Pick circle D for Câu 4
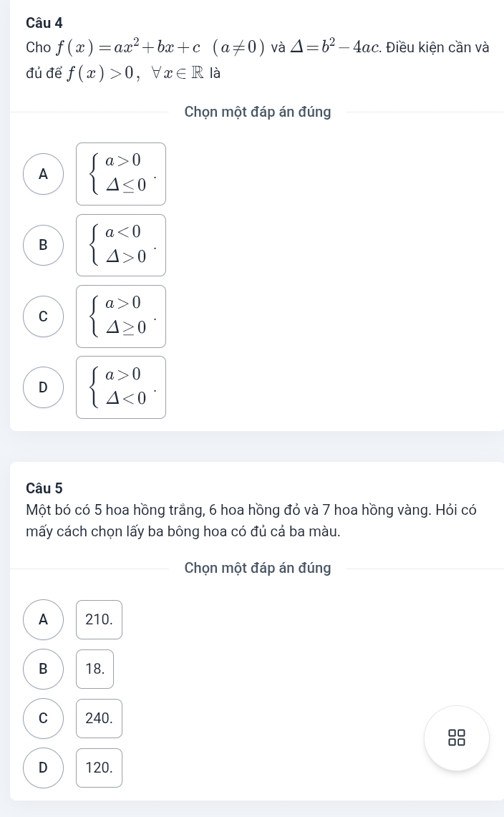The height and width of the screenshot is (817, 504). coord(44,387)
